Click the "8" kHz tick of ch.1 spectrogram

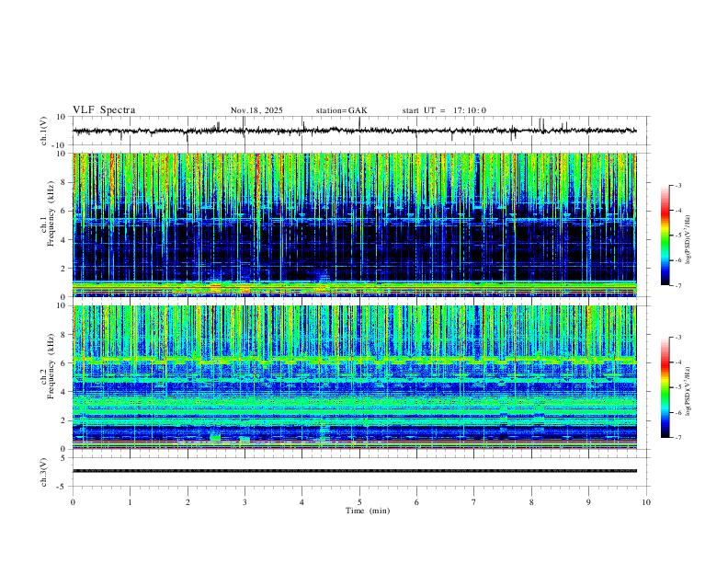pyautogui.click(x=64, y=182)
